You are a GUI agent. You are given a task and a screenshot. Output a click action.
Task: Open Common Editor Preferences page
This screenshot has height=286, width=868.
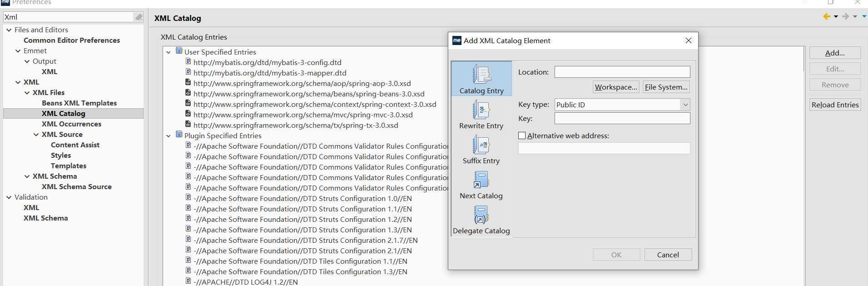[72, 40]
